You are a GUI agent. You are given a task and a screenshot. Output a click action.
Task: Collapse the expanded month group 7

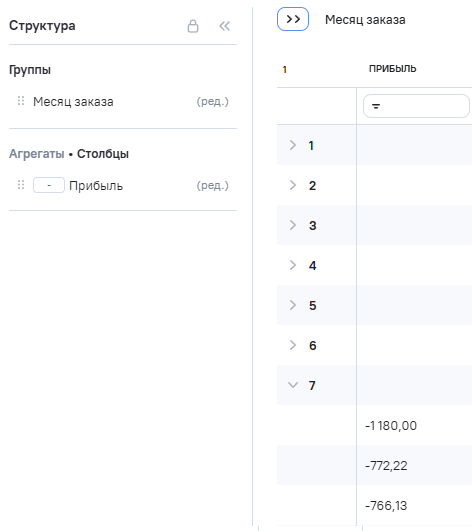point(293,385)
